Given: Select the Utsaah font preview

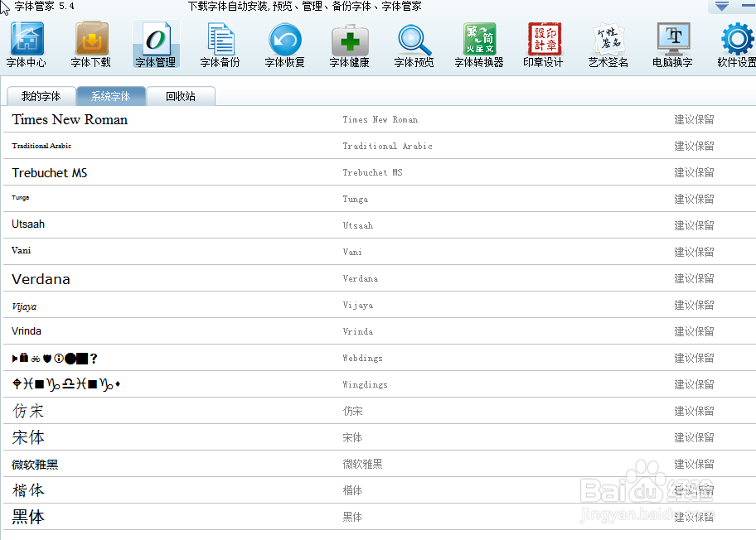Looking at the screenshot, I should coord(28,224).
